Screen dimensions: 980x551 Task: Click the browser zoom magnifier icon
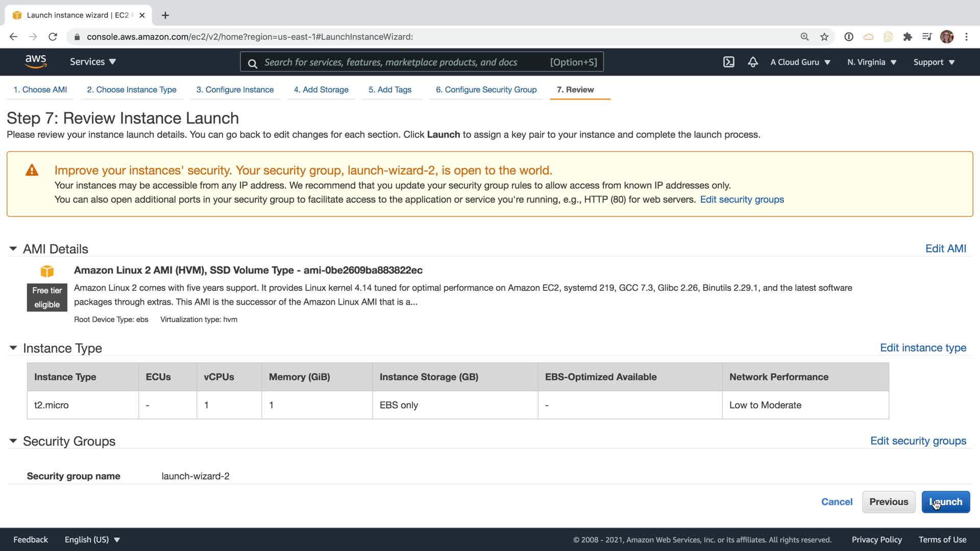[x=804, y=37]
